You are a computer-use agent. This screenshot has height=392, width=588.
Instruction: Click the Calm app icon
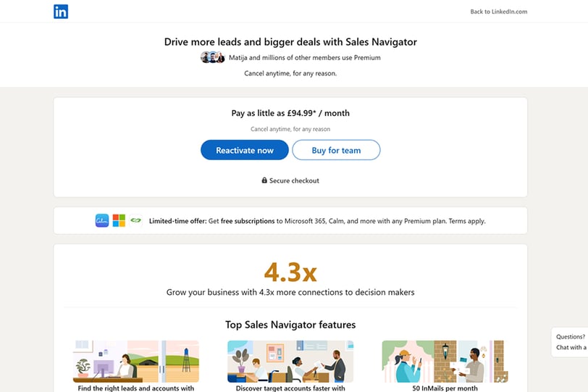click(x=102, y=220)
